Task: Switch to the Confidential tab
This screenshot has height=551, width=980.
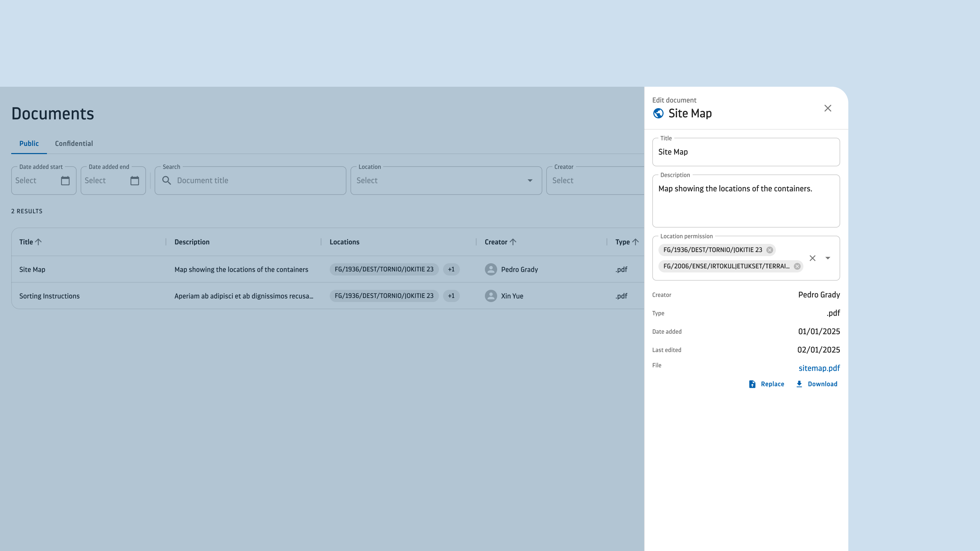Action: [x=74, y=143]
